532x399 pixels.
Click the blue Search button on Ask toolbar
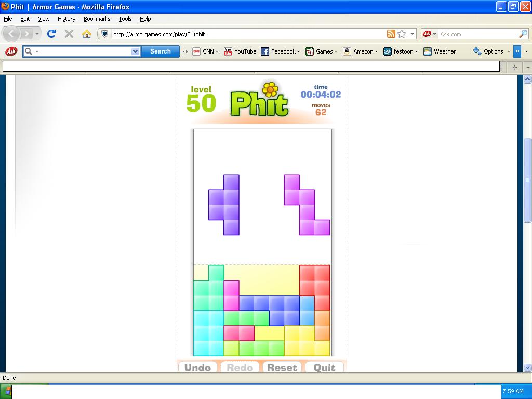pyautogui.click(x=161, y=51)
